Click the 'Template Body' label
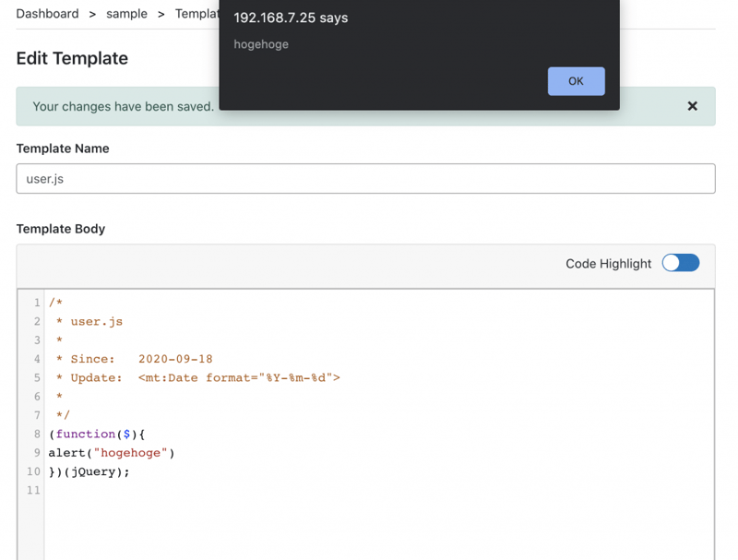This screenshot has height=560, width=738. tap(61, 229)
